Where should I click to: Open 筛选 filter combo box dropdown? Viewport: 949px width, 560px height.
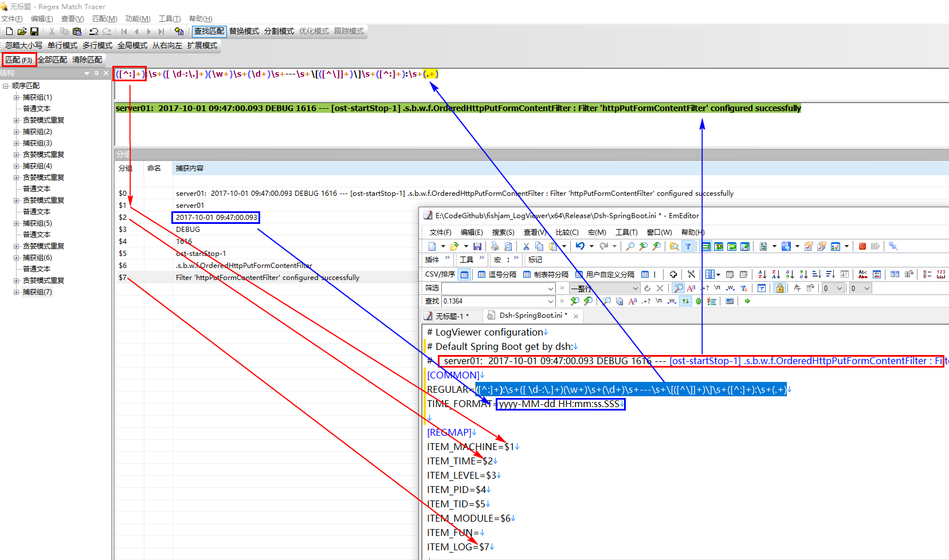[551, 289]
